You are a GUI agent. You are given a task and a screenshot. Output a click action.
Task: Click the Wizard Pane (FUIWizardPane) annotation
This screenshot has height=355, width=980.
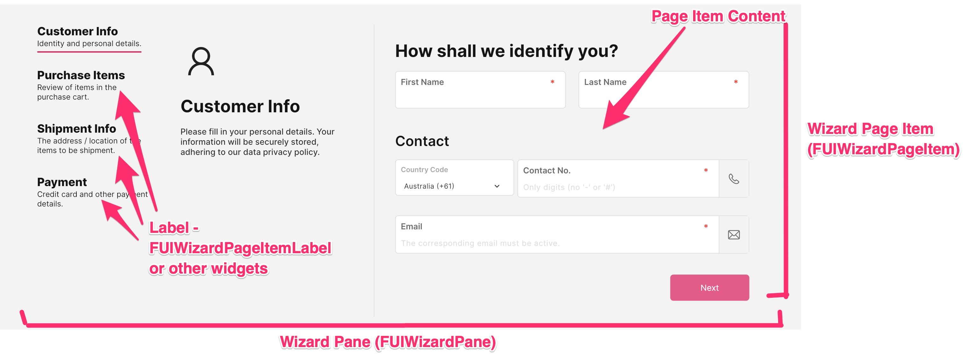[x=388, y=342]
